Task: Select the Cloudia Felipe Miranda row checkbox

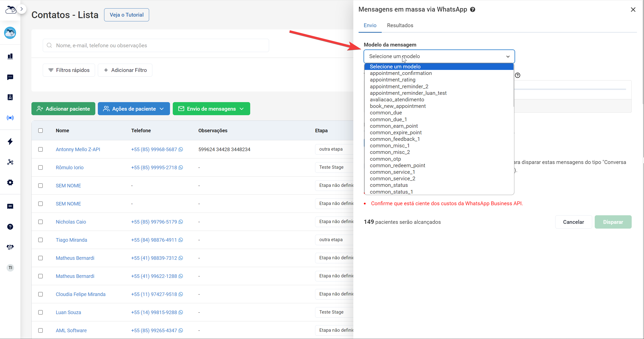Action: (40, 294)
